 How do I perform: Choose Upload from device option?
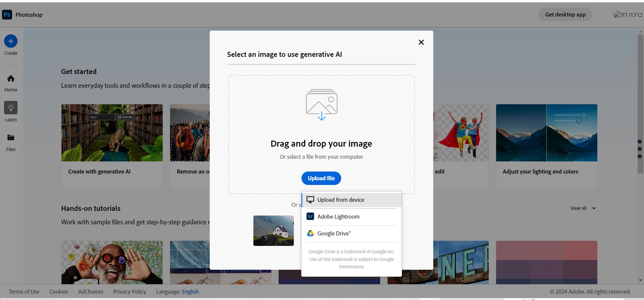click(352, 200)
